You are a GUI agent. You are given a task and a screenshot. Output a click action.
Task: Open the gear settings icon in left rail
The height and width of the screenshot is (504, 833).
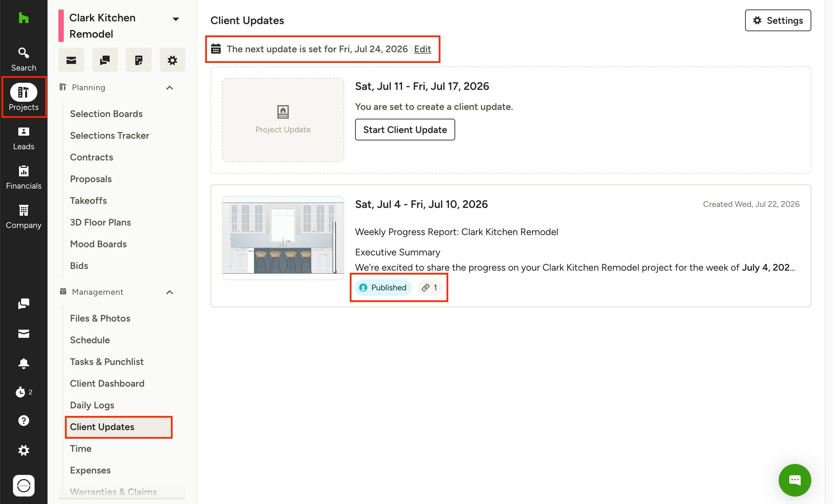(x=23, y=450)
